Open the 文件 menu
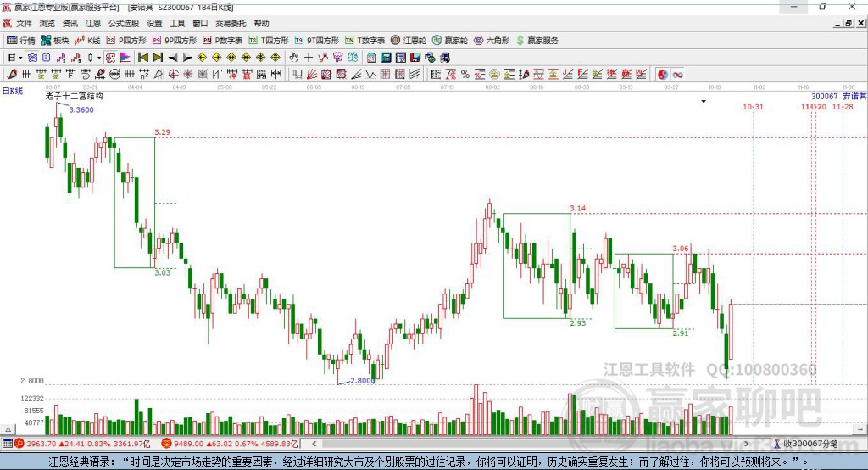 point(24,23)
